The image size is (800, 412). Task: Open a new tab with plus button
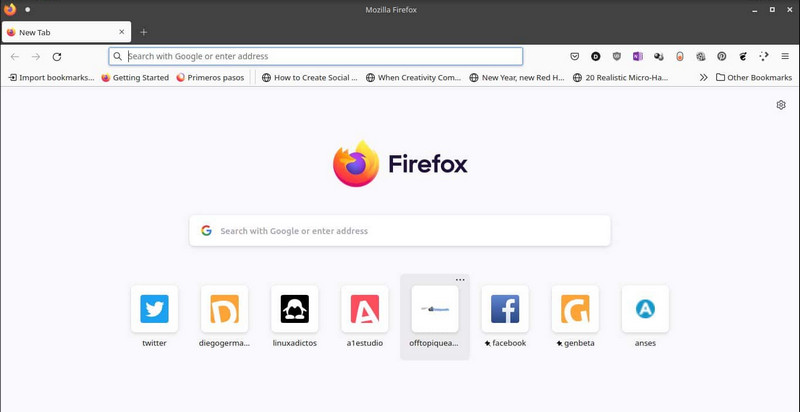tap(143, 32)
